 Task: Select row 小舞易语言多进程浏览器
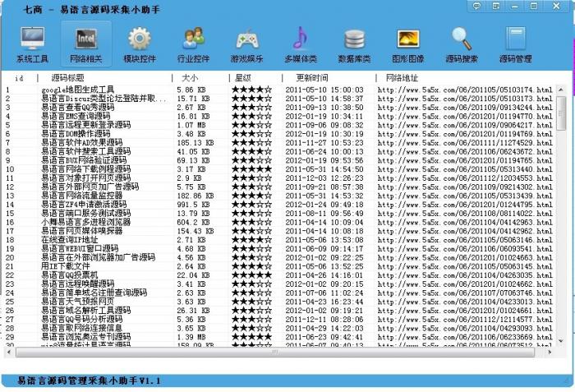278,222
